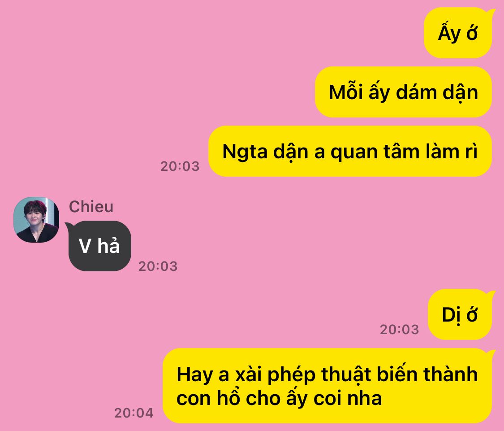This screenshot has height=431, width=504.
Task: Tap the tail of the 'Ấy ớ' bubble
Action: (x=490, y=13)
